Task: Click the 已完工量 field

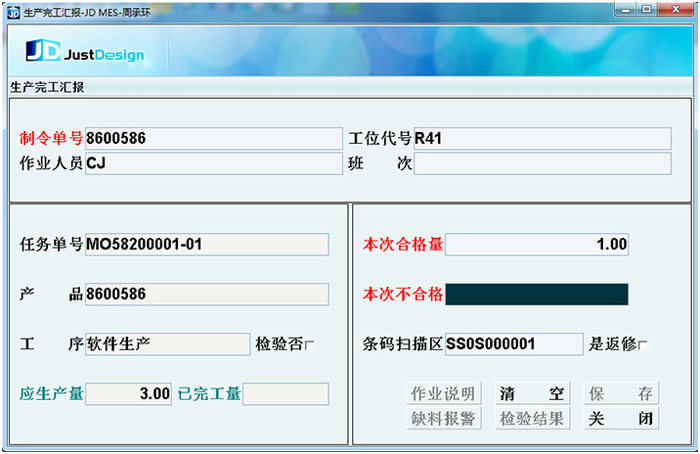Action: pyautogui.click(x=285, y=394)
